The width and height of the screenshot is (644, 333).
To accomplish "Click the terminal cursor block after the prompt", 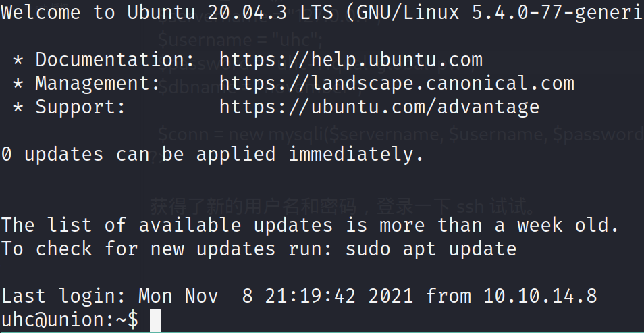I will coord(155,321).
